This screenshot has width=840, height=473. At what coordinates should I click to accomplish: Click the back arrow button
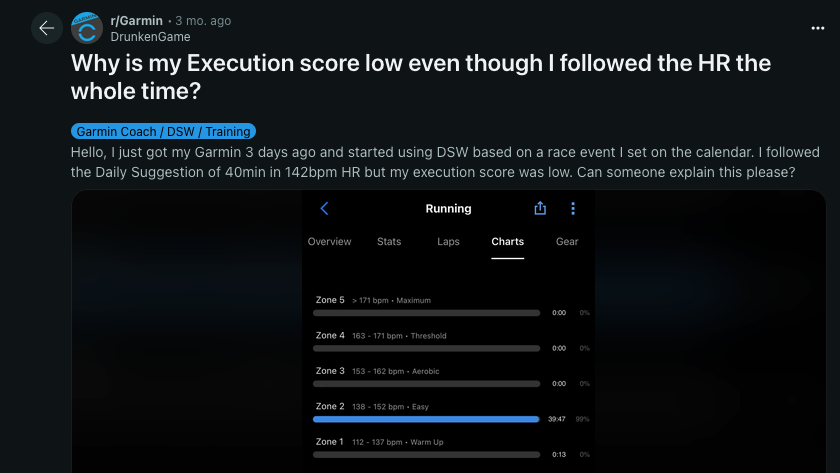[x=47, y=28]
